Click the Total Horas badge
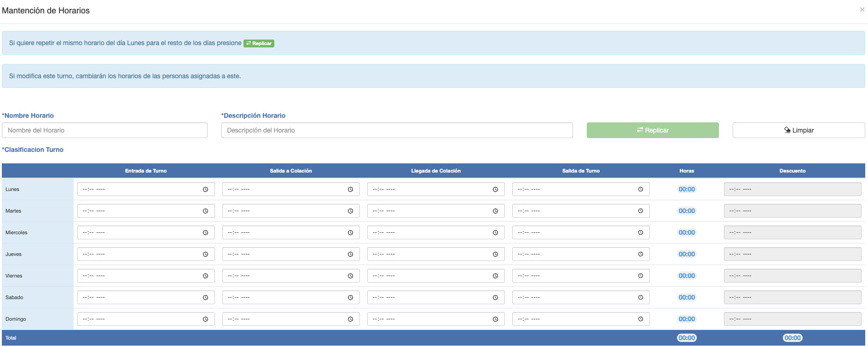 tap(687, 338)
